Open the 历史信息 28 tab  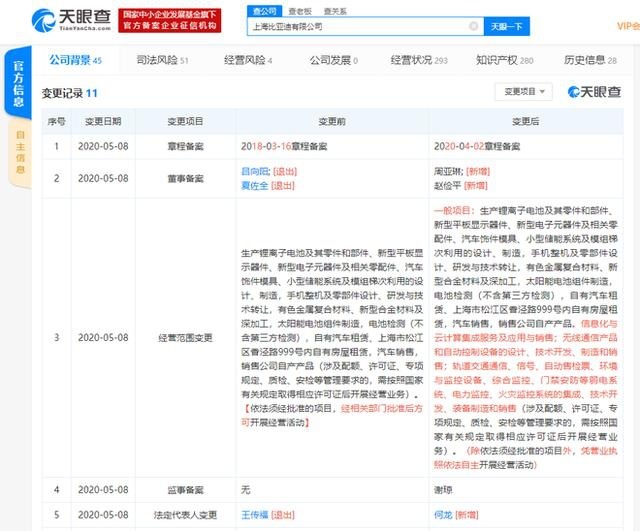click(x=590, y=60)
